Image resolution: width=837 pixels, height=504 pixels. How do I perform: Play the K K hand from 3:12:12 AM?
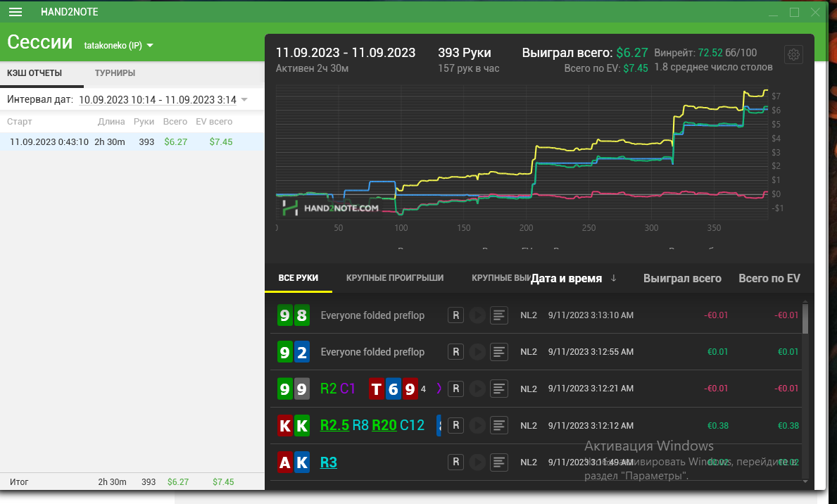[477, 426]
